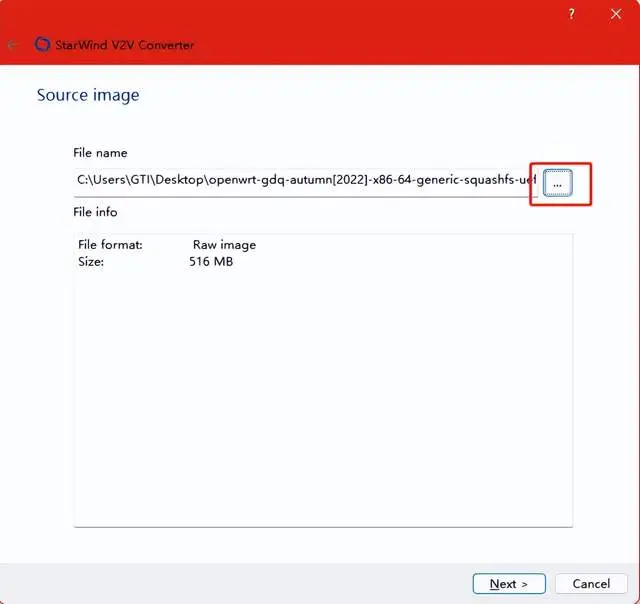640x604 pixels.
Task: Click the 'File name' label
Action: (100, 153)
